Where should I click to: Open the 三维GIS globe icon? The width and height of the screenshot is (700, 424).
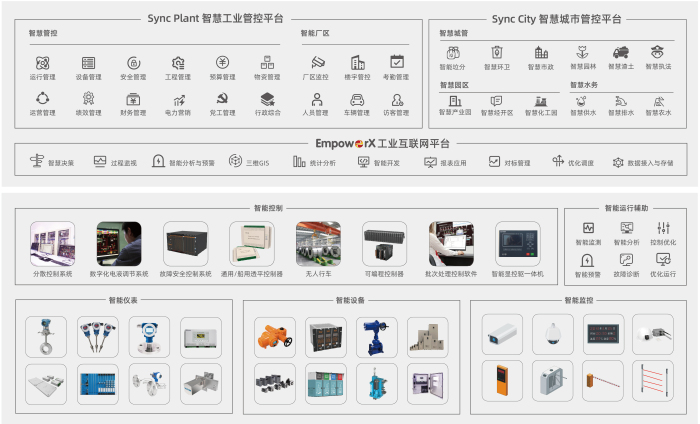tap(235, 161)
